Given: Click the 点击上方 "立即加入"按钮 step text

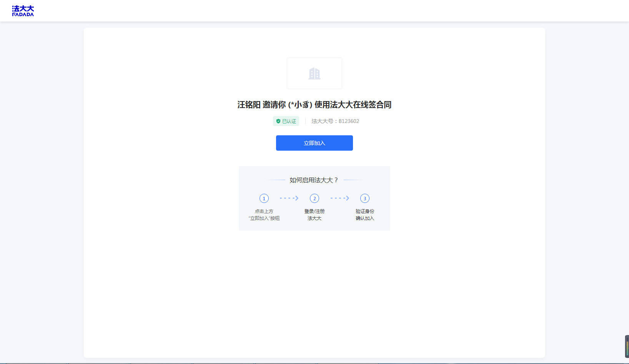Looking at the screenshot, I should [x=264, y=215].
